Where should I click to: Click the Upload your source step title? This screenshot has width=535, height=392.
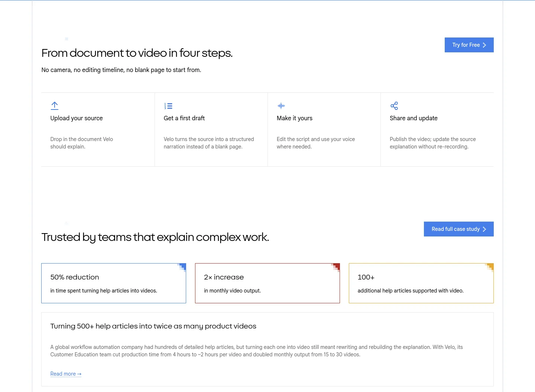77,118
